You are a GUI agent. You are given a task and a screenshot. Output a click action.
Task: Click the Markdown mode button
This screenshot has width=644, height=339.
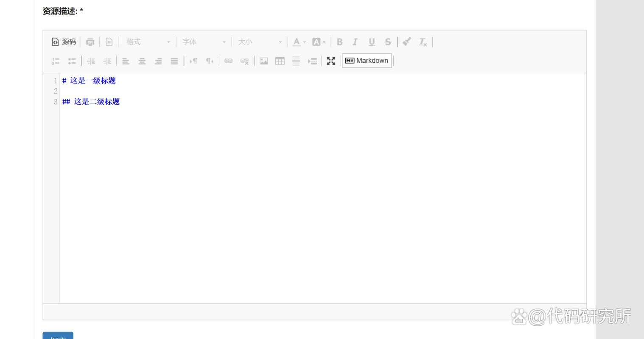pos(367,61)
